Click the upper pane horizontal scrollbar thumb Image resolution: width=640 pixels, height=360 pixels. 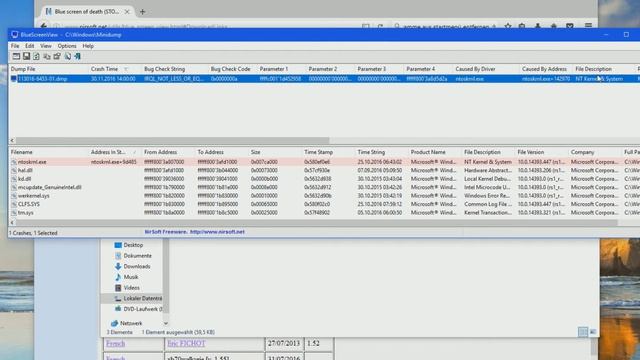(173, 140)
